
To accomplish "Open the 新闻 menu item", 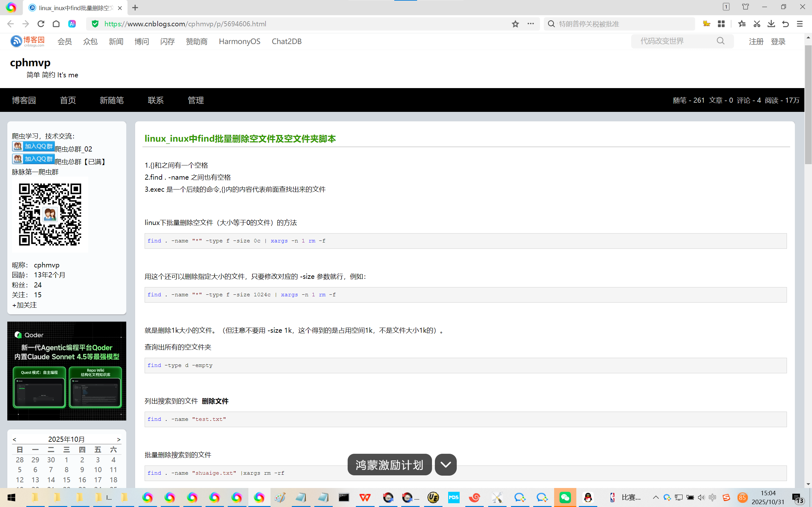I will point(116,41).
